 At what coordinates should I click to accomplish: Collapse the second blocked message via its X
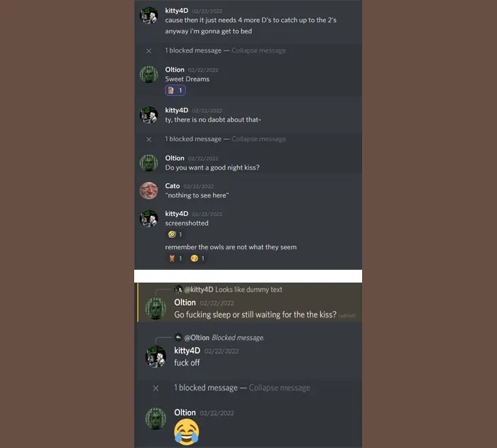tap(148, 139)
